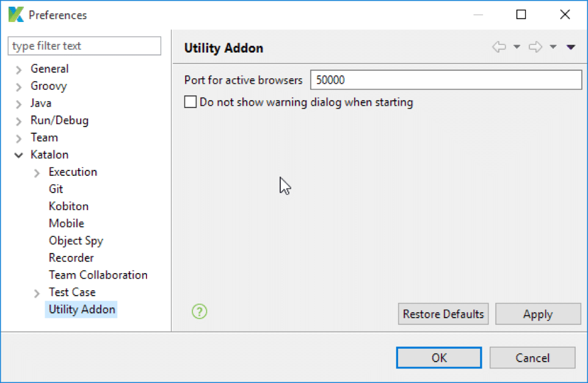The width and height of the screenshot is (588, 383).
Task: Click the forward navigation arrow icon
Action: click(x=535, y=48)
